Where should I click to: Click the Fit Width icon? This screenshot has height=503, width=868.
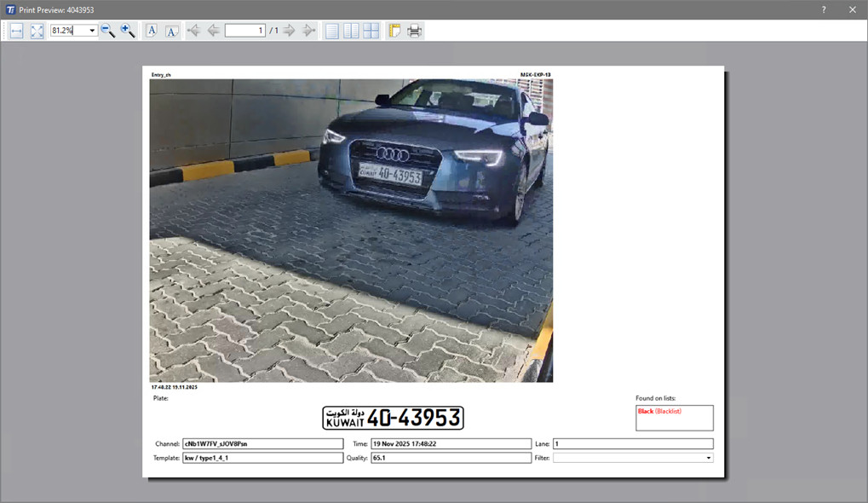pyautogui.click(x=16, y=31)
